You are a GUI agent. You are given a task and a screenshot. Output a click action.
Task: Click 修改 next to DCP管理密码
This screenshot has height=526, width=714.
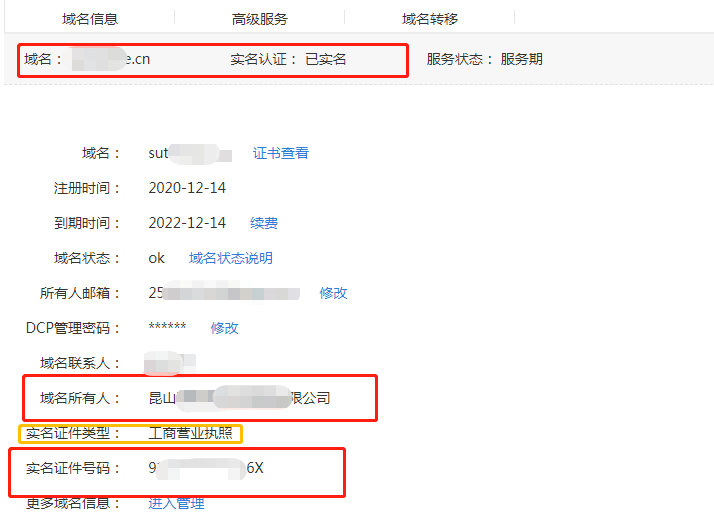pos(225,328)
